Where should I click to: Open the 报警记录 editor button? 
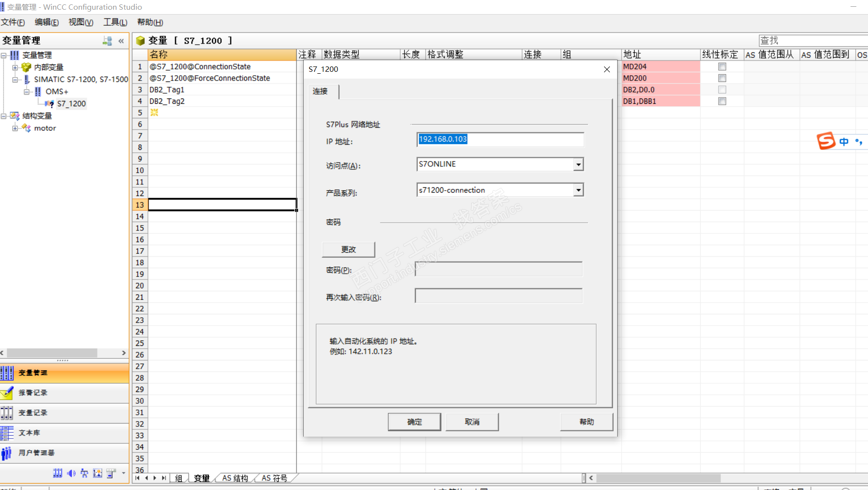[x=65, y=393]
